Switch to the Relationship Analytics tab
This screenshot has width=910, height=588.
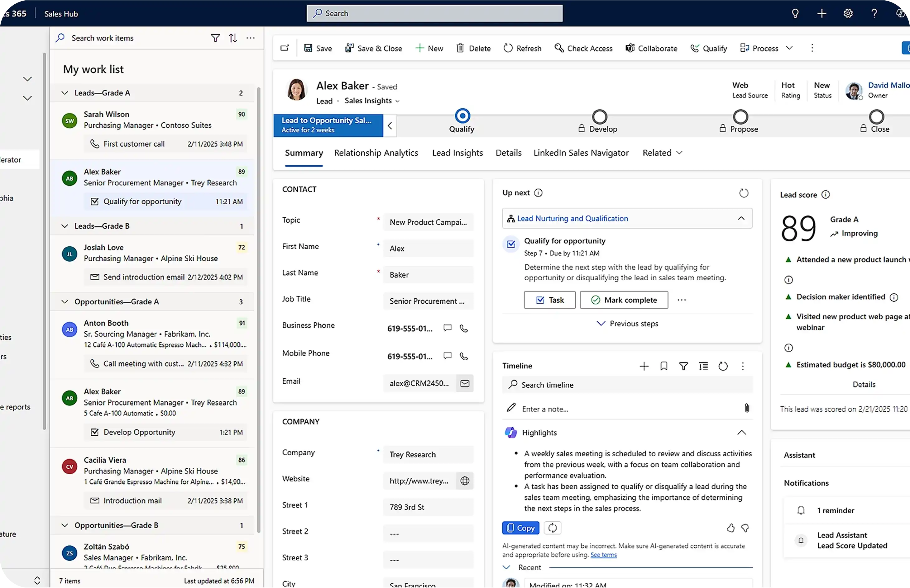point(376,153)
